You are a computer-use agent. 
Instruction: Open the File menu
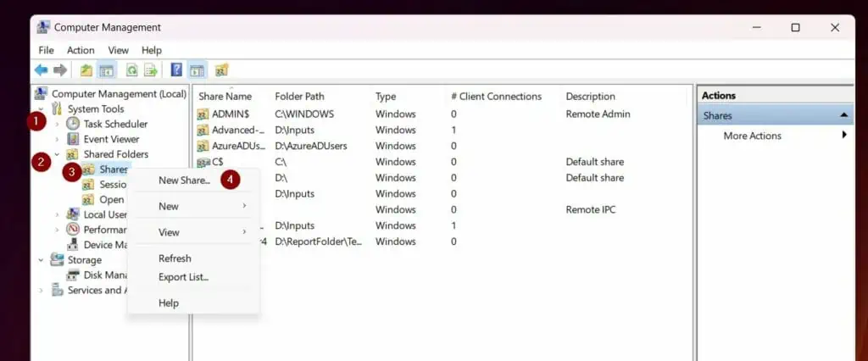[46, 50]
